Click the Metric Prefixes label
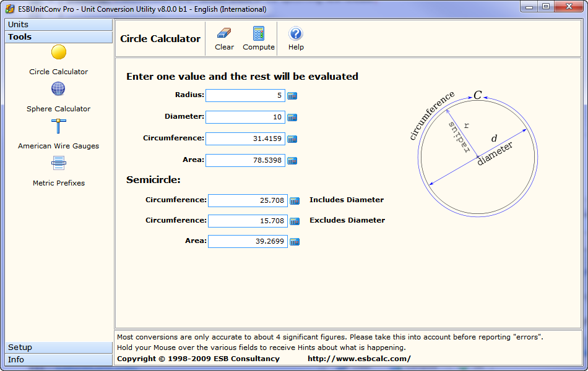Viewport: 588px width, 371px height. coord(59,183)
